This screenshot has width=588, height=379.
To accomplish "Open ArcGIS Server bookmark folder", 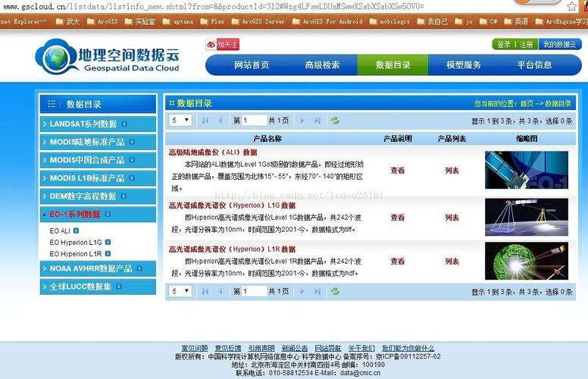I will click(x=258, y=21).
